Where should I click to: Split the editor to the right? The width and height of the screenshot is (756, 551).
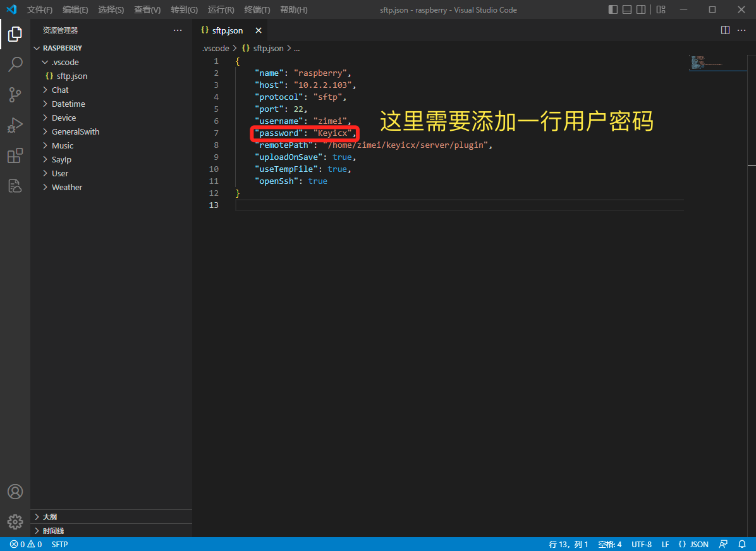pyautogui.click(x=725, y=30)
